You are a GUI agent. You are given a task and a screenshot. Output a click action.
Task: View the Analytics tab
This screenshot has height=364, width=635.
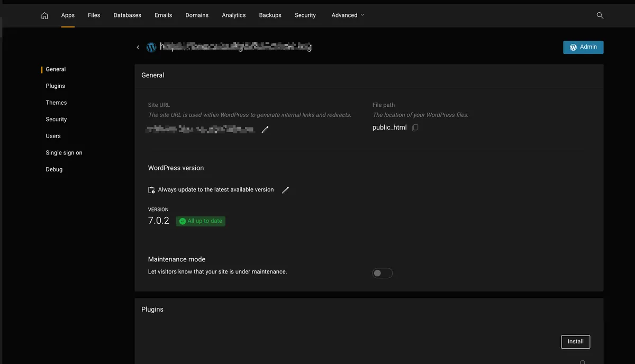[234, 15]
